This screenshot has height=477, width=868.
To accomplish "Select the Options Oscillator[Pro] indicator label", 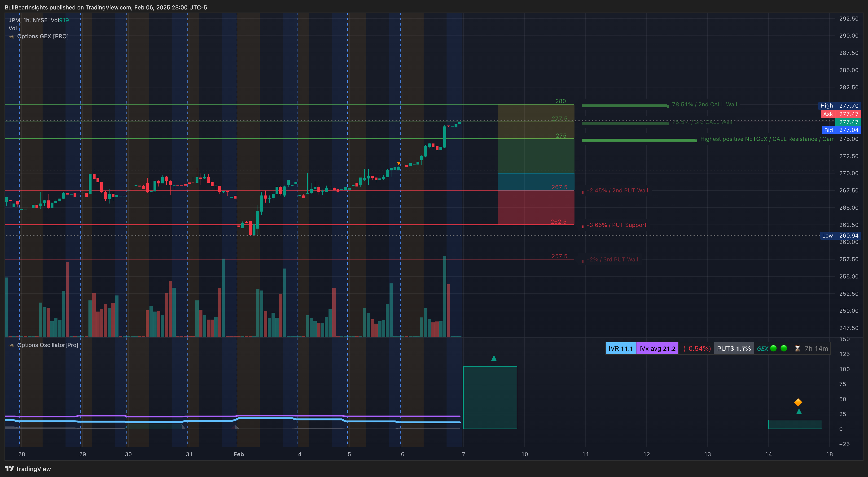I will 48,345.
